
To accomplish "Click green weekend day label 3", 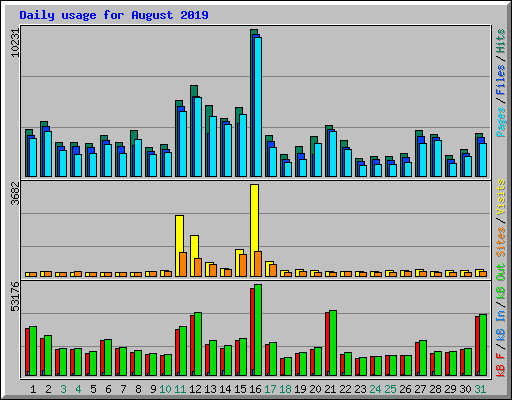I will tap(63, 389).
